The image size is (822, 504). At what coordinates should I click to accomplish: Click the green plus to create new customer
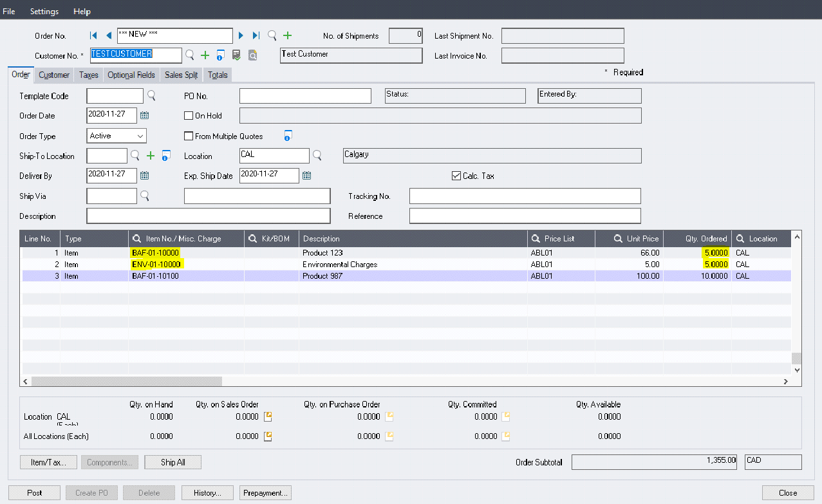coord(205,55)
